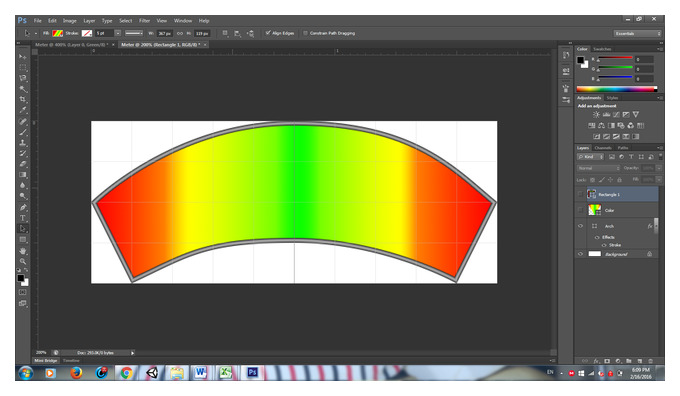This screenshot has height=396, width=680.
Task: Switch to the Swatches tab
Action: pos(602,49)
